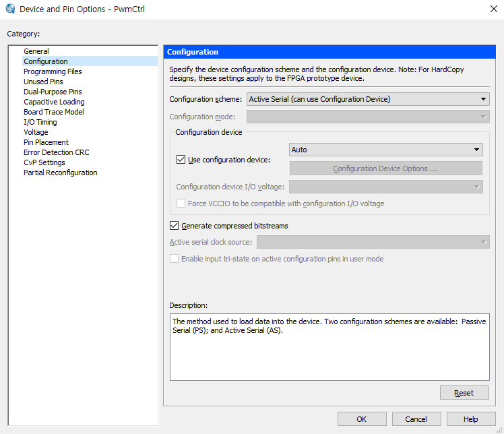Confirm settings with OK button
Screen dimensions: 504x434
tap(362, 419)
